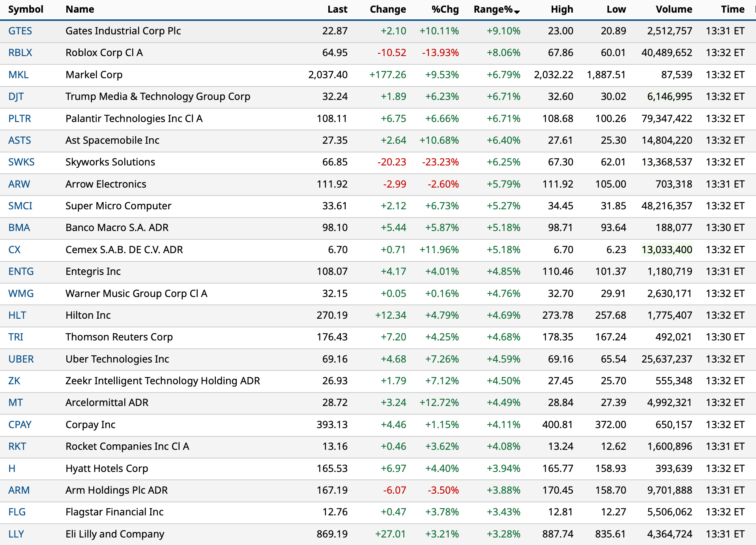The width and height of the screenshot is (756, 545).
Task: Sort table by Symbol column header
Action: click(26, 9)
